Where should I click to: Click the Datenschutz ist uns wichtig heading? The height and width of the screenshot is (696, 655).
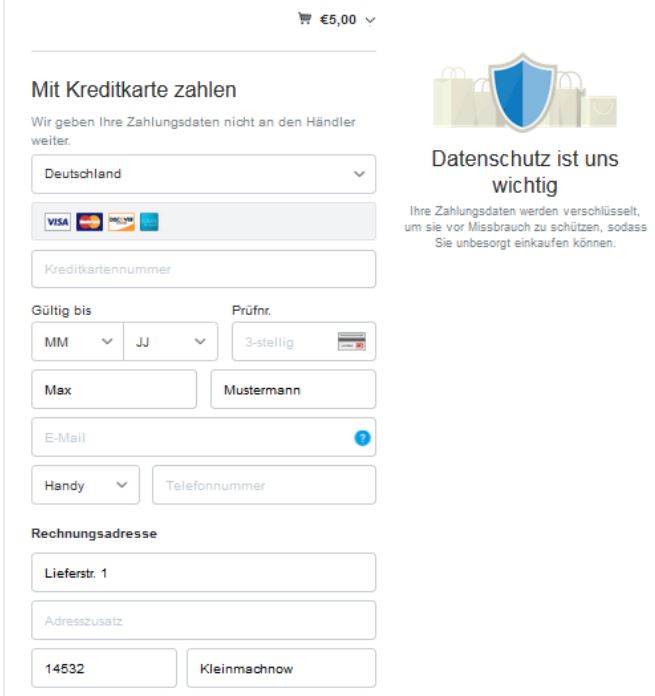(525, 172)
